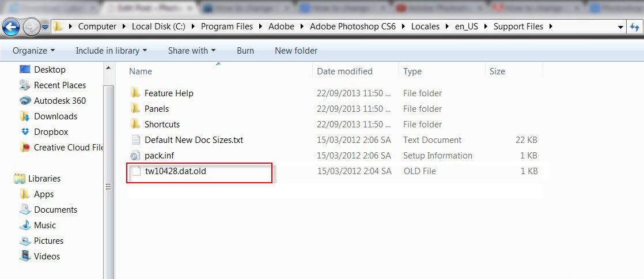Click the navigation pane scroll up arrow

(108, 68)
